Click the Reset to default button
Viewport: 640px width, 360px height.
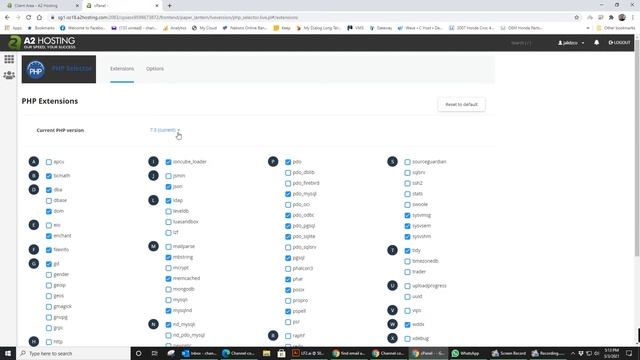tap(461, 104)
